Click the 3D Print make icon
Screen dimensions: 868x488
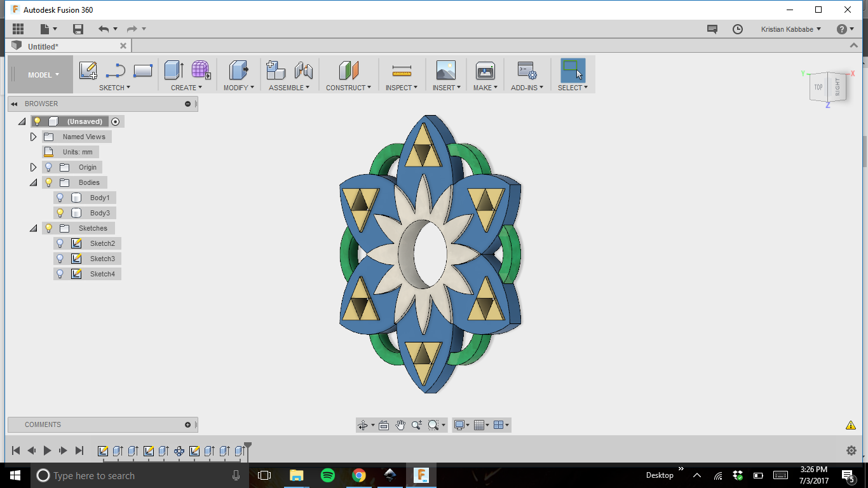pyautogui.click(x=485, y=70)
